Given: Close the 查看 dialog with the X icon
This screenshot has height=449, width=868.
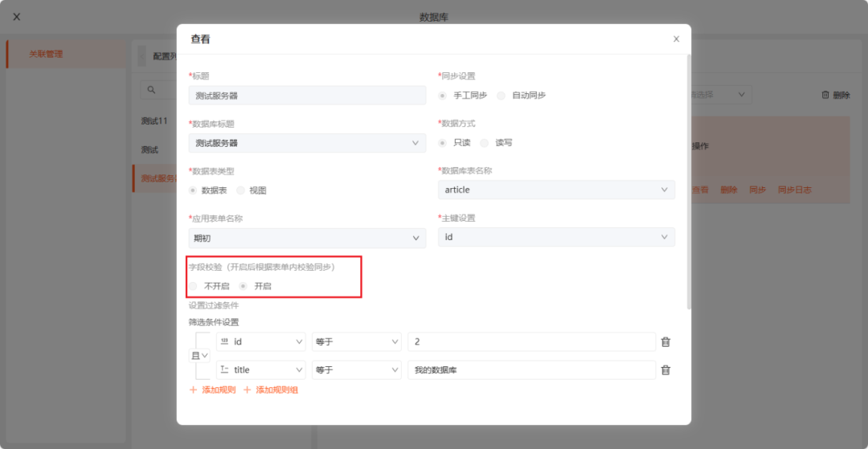Looking at the screenshot, I should click(x=676, y=39).
